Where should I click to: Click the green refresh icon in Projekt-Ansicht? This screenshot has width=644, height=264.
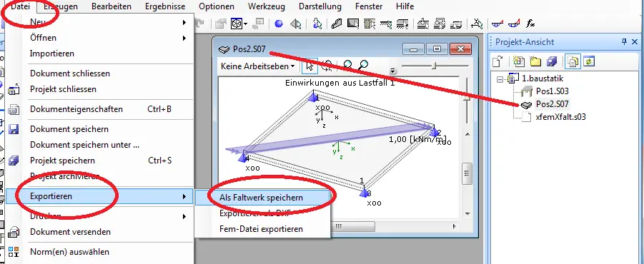click(588, 62)
